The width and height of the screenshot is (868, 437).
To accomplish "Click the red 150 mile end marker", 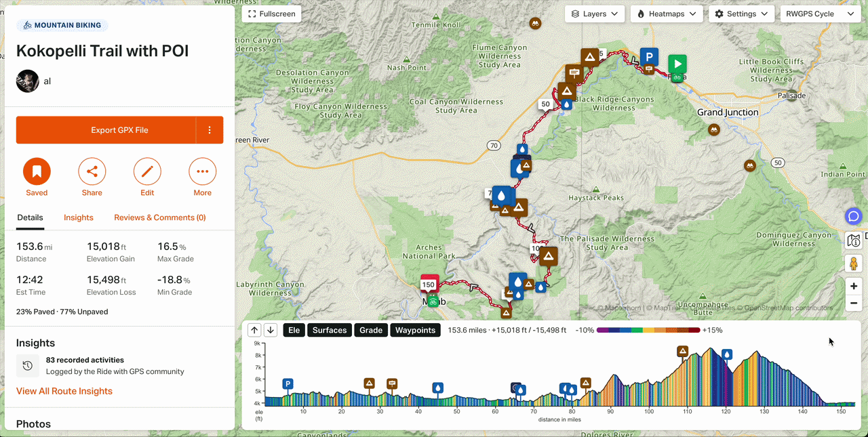I will [x=429, y=284].
